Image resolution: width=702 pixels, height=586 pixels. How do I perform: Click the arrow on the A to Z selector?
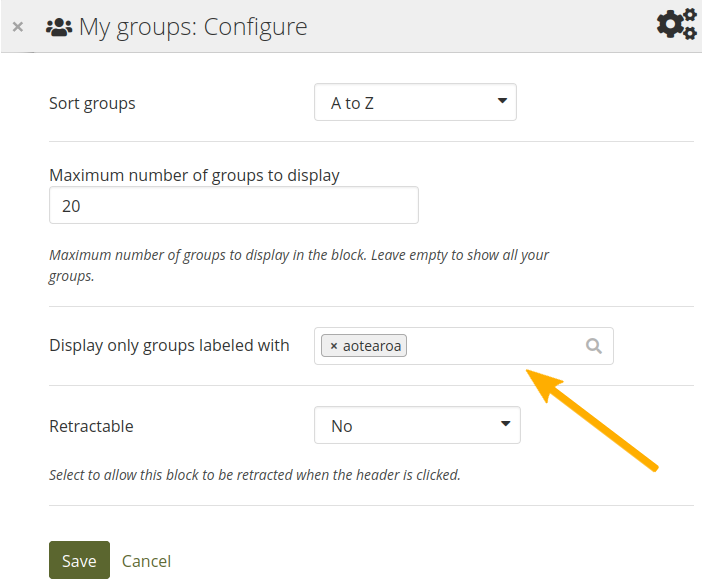[501, 102]
